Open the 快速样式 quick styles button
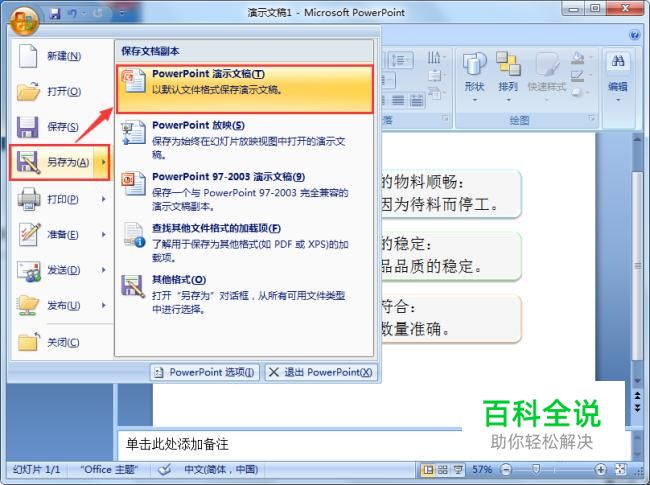This screenshot has height=485, width=650. (x=547, y=77)
